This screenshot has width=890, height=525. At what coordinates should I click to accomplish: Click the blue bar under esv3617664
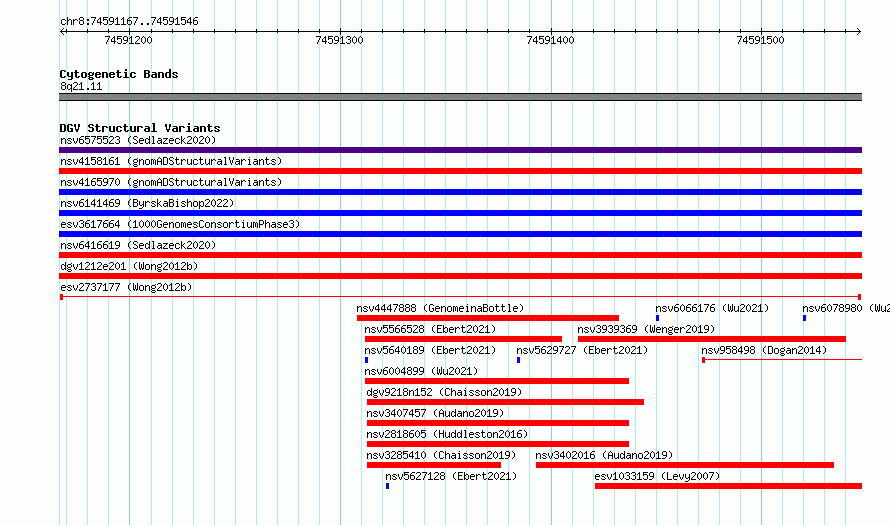coord(460,234)
